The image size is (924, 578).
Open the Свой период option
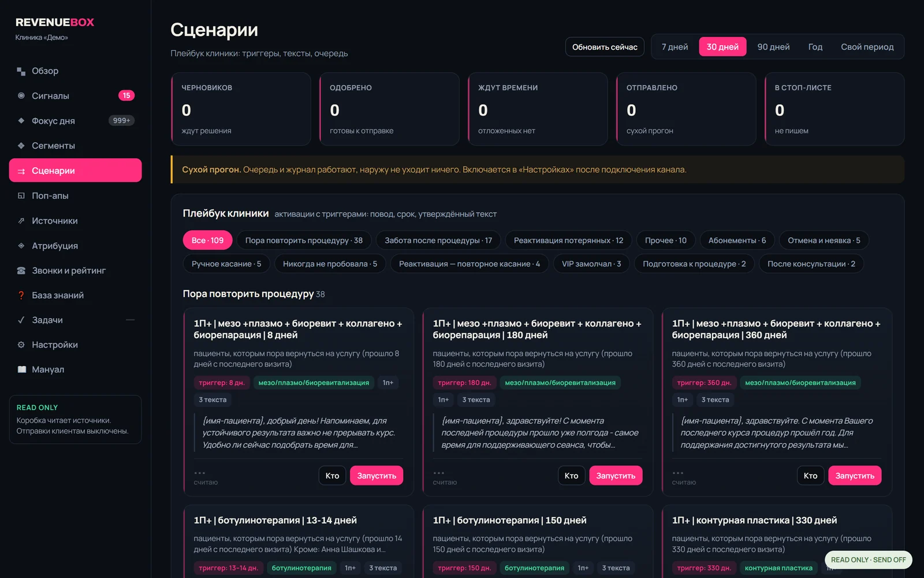(867, 47)
